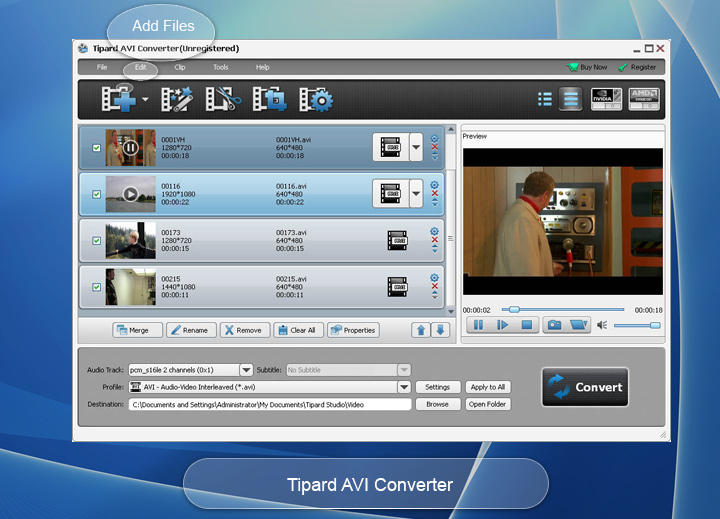Click the format icon for 00116.avi
Image resolution: width=720 pixels, height=519 pixels.
point(390,194)
